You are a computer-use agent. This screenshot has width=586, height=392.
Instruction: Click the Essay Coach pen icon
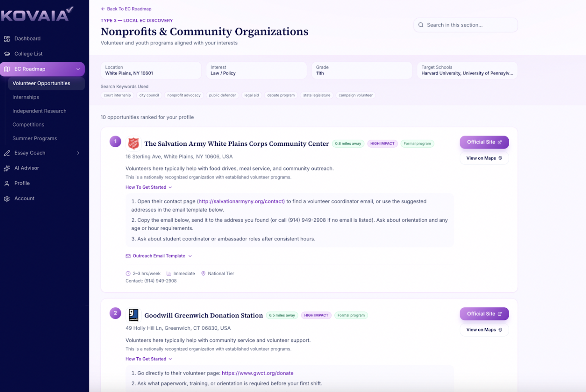coord(7,153)
